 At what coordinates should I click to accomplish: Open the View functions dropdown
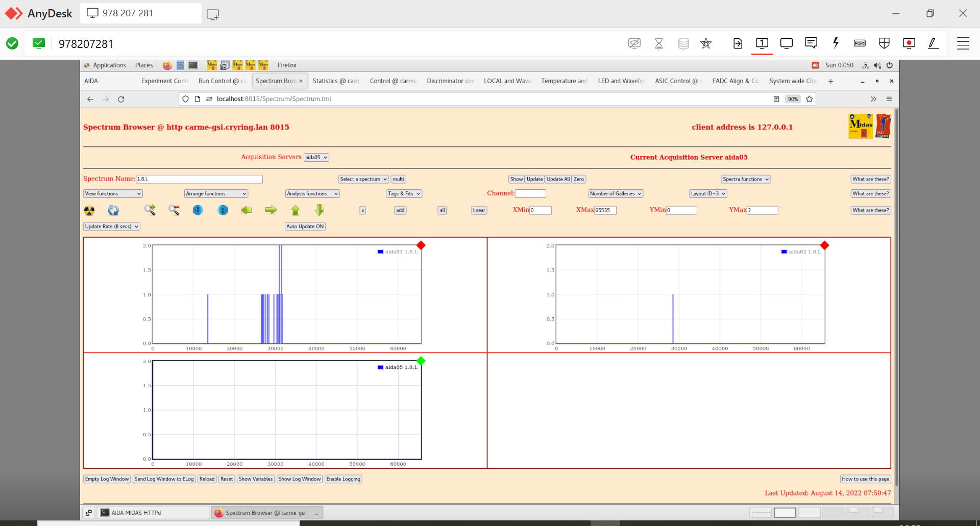click(113, 194)
